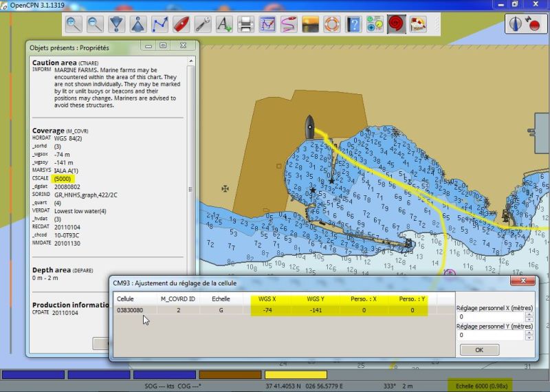
Task: Click the SOG kts COG status field
Action: (173, 386)
